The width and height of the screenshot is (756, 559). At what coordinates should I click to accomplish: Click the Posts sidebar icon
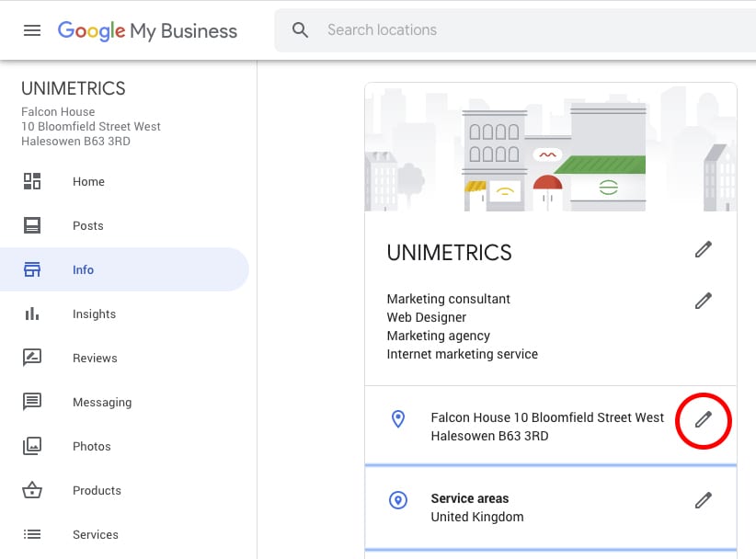[x=32, y=225]
